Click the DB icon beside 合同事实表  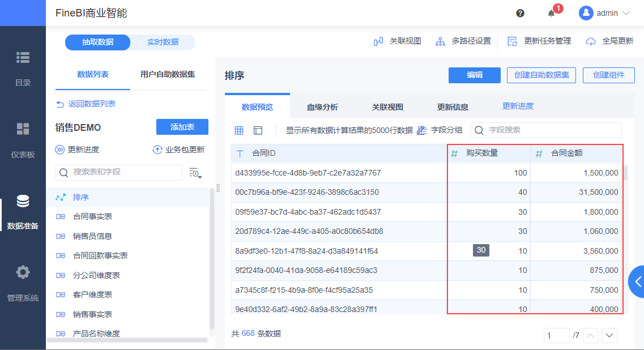[61, 216]
